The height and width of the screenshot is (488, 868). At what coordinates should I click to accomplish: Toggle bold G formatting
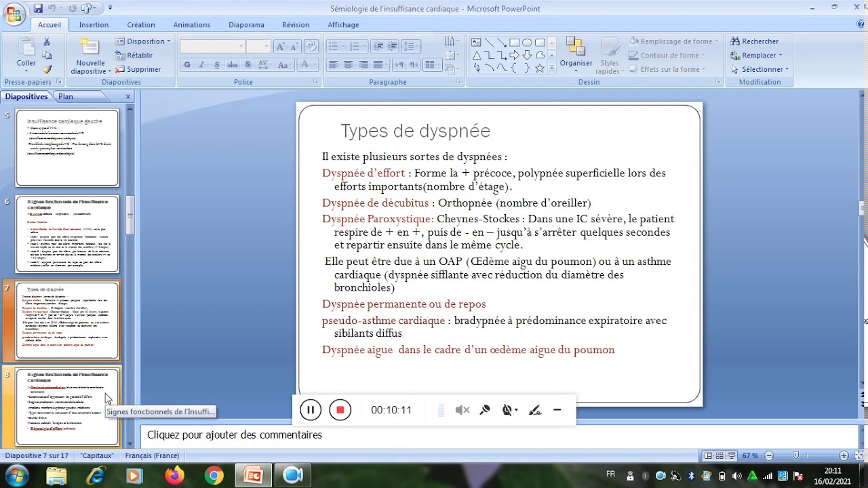click(187, 65)
